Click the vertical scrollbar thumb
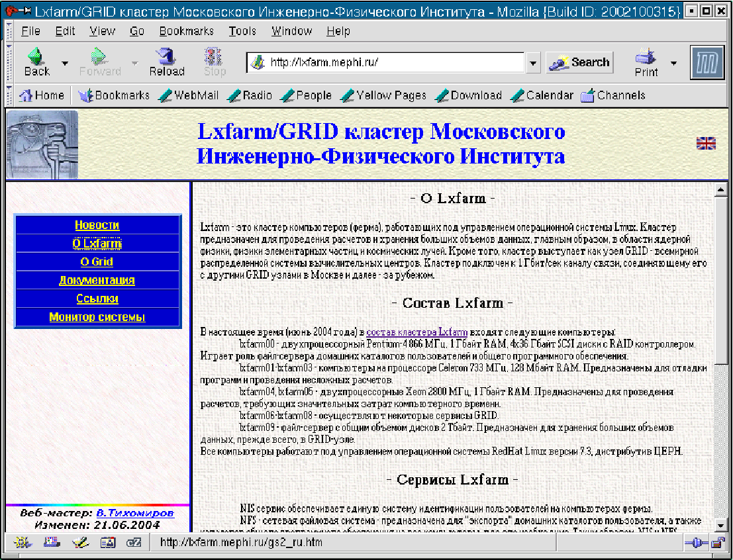The height and width of the screenshot is (560, 733). coord(720,280)
